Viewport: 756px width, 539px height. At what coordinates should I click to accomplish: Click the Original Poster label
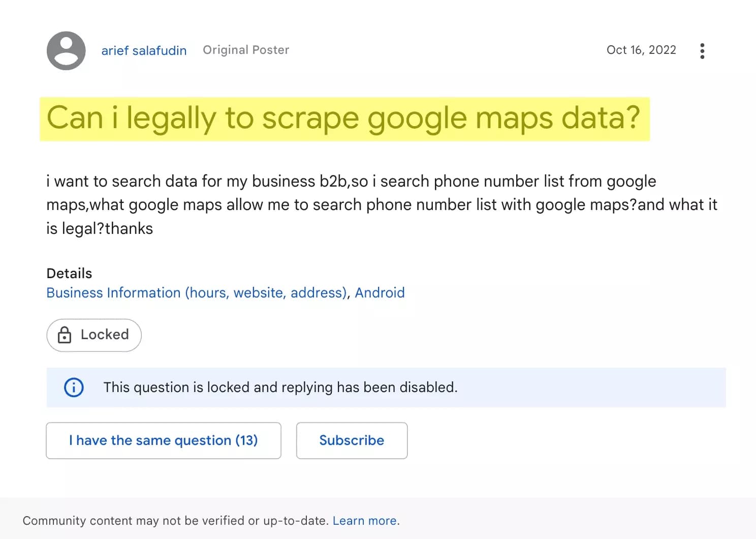click(246, 50)
